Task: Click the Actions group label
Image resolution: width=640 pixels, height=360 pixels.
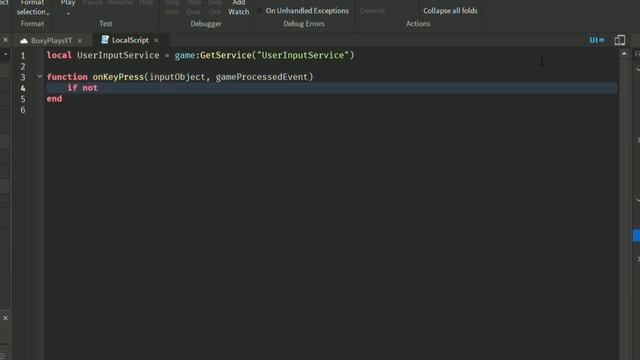Action: point(418,24)
